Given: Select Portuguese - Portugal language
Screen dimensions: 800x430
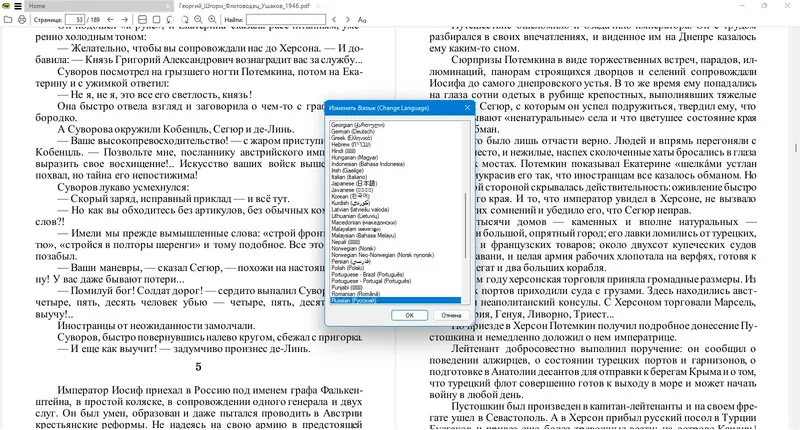Looking at the screenshot, I should (x=370, y=281).
